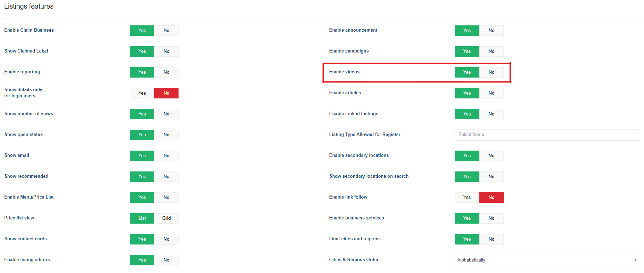Image resolution: width=644 pixels, height=273 pixels.
Task: Click the Cities & Regions Order label
Action: tap(354, 260)
